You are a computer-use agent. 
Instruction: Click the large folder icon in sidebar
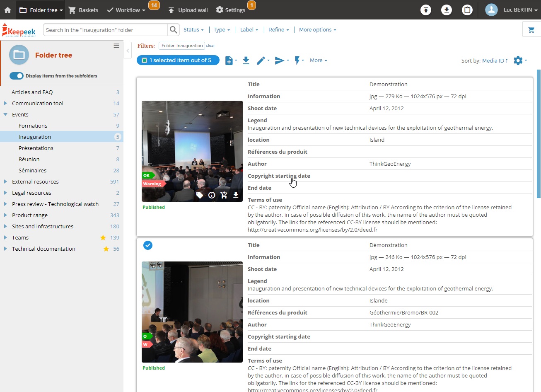(x=19, y=55)
